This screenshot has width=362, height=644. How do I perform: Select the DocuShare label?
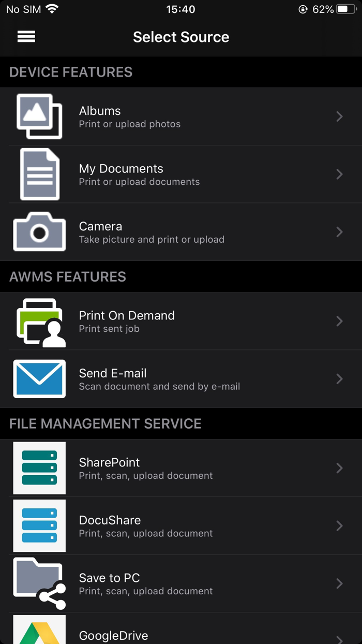click(110, 520)
